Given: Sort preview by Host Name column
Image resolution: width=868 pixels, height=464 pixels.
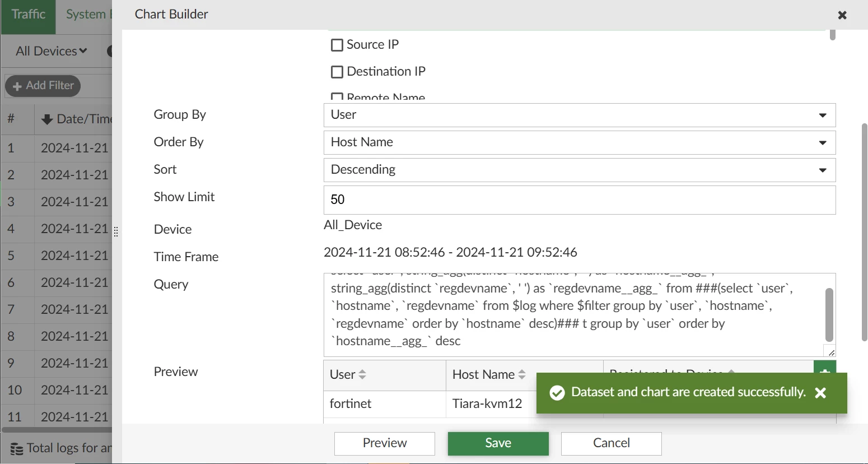Looking at the screenshot, I should click(x=522, y=374).
